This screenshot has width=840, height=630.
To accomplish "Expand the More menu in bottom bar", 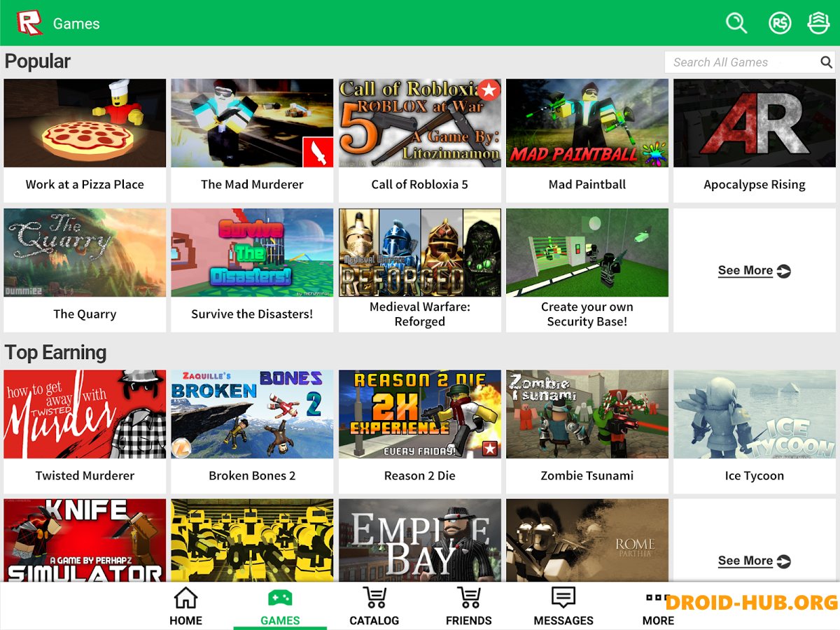I will (x=658, y=606).
